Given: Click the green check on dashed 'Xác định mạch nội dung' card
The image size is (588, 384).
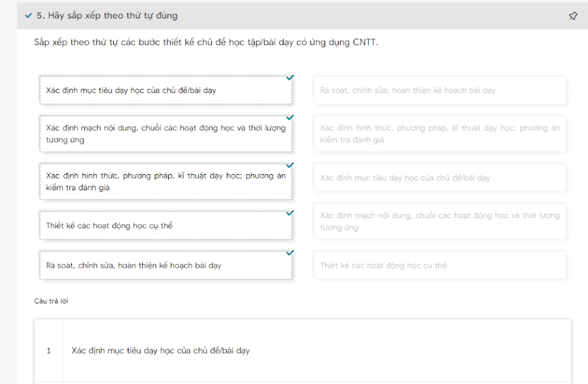Looking at the screenshot, I should (x=290, y=117).
